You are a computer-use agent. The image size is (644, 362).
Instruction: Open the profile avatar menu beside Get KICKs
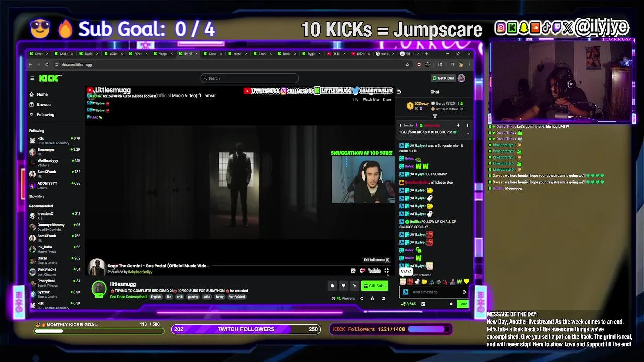[x=461, y=78]
